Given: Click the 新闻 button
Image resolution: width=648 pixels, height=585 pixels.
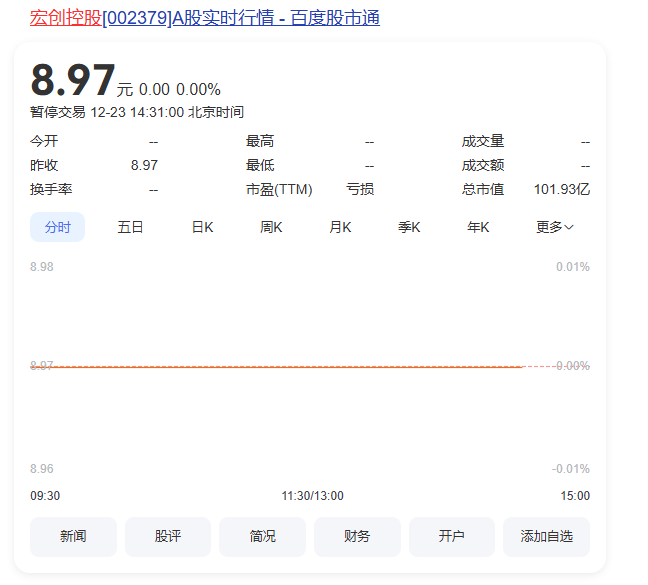Looking at the screenshot, I should click(x=73, y=537).
